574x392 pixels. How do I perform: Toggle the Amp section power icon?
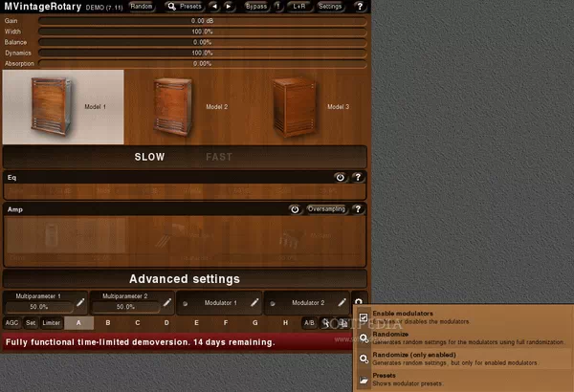point(295,209)
